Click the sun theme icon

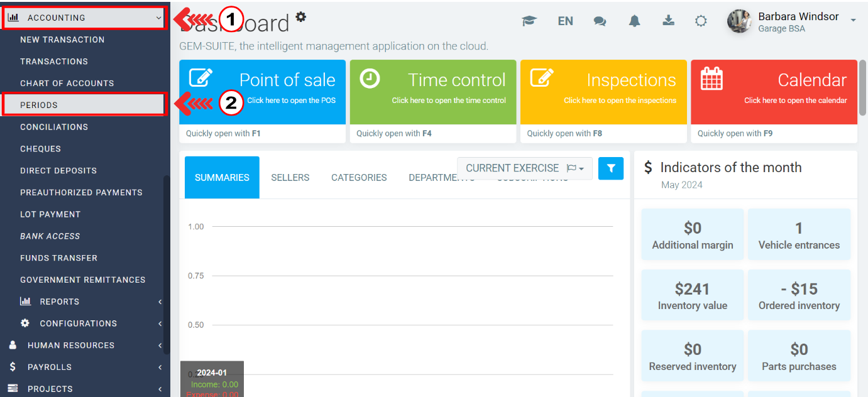[701, 21]
